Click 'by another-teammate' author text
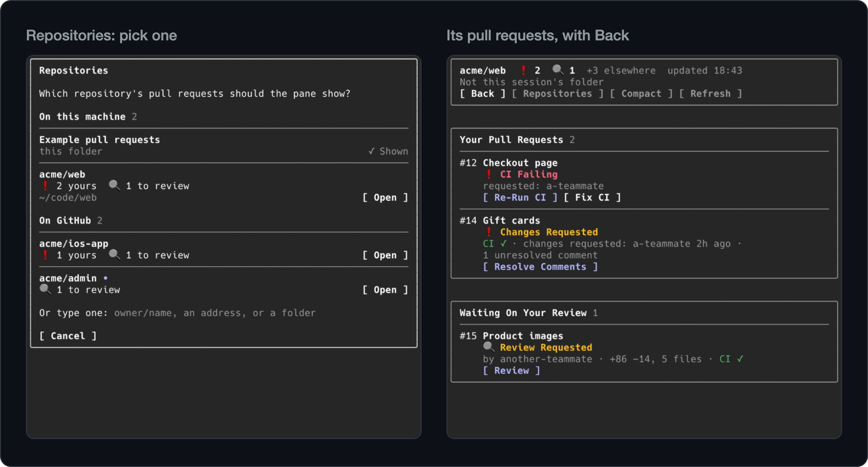The width and height of the screenshot is (868, 467). tap(537, 359)
